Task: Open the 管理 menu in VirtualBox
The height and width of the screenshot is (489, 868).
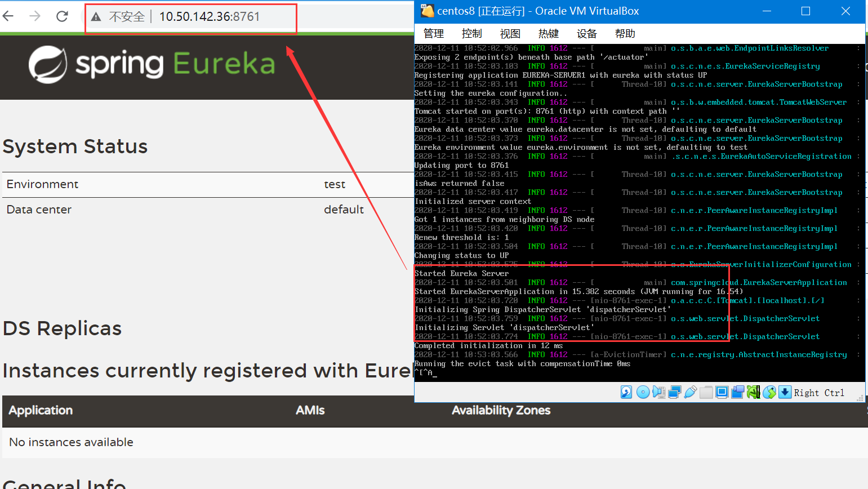Action: [433, 34]
